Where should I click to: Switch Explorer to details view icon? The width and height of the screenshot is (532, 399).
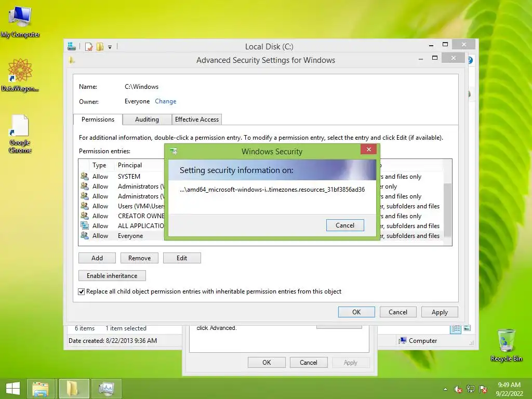456,328
